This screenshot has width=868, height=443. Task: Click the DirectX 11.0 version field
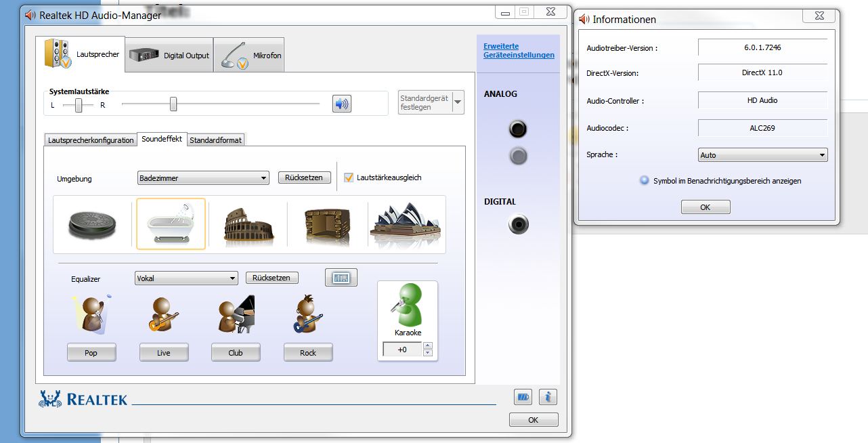point(762,72)
